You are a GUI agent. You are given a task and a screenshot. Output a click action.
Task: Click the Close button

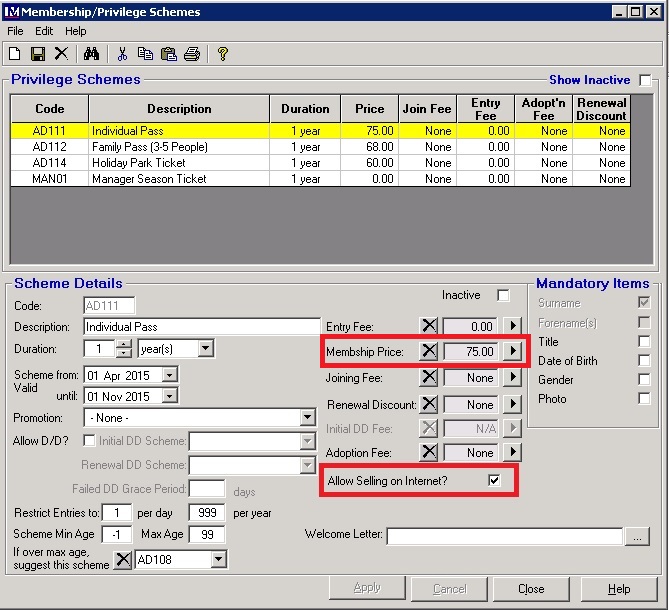click(531, 589)
